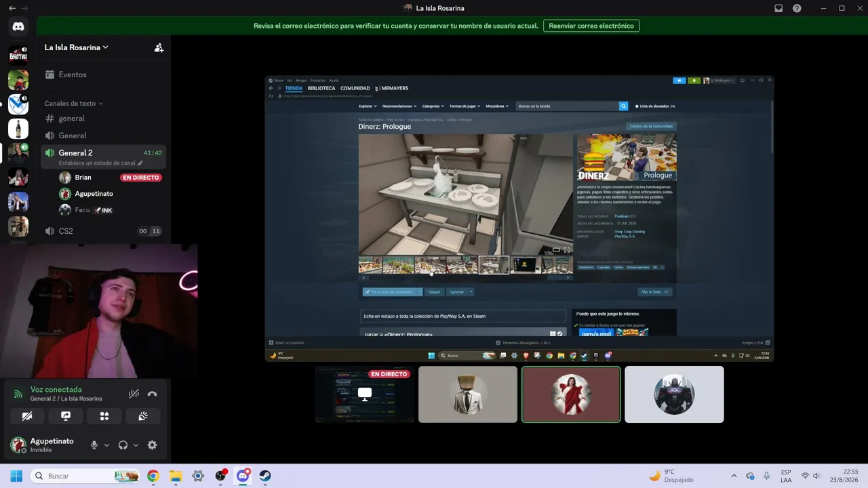Open the weather widget showing 9°C

(671, 476)
